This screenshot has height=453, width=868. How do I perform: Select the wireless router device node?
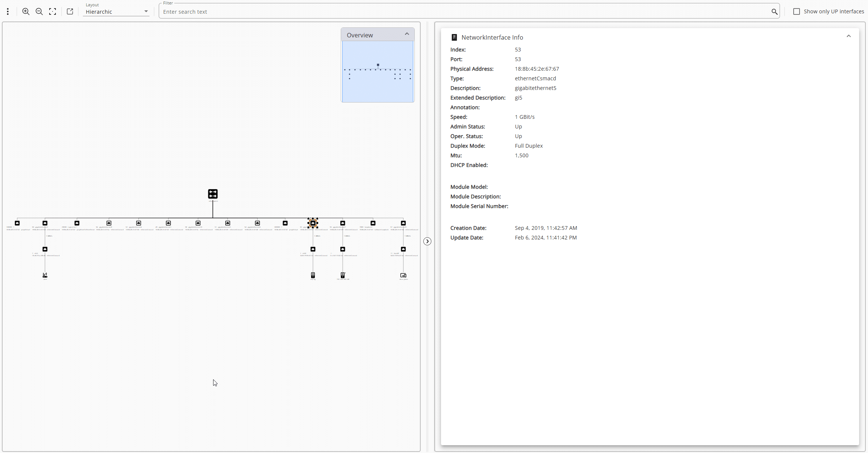point(45,275)
